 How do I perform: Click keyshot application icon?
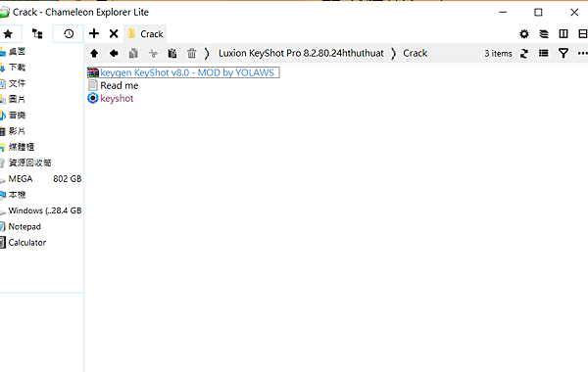click(x=93, y=98)
